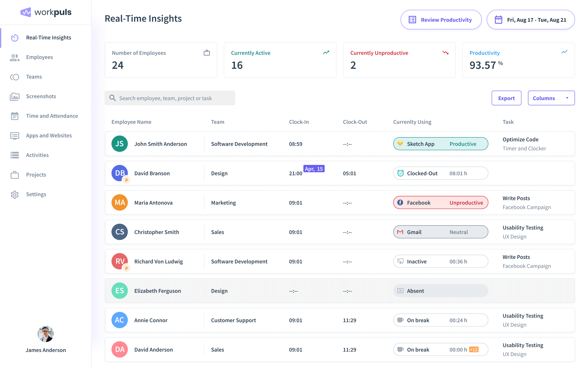This screenshot has width=588, height=367.
Task: Open the Apps and Websites icon
Action: 15,136
